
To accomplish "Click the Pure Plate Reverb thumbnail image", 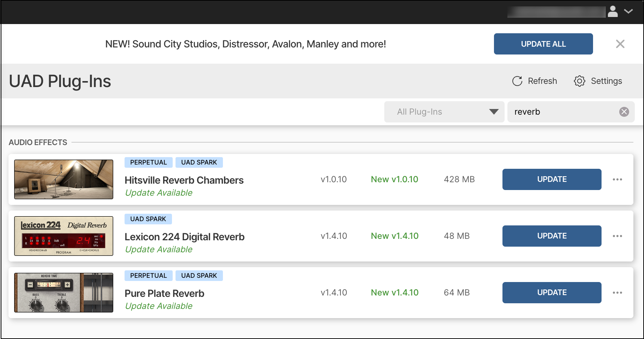I will pyautogui.click(x=63, y=293).
